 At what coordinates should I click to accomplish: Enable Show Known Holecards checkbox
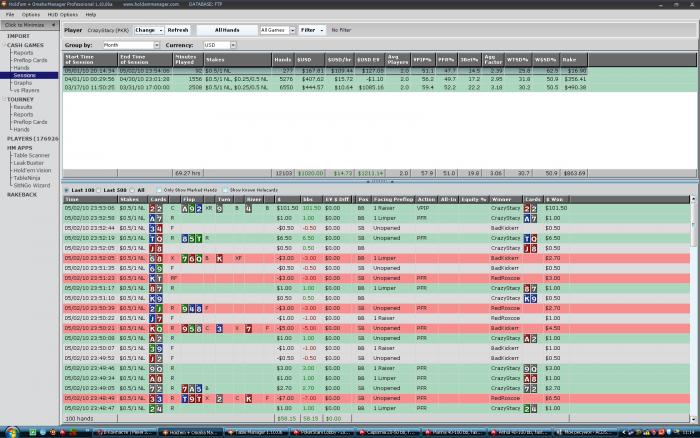[x=225, y=190]
